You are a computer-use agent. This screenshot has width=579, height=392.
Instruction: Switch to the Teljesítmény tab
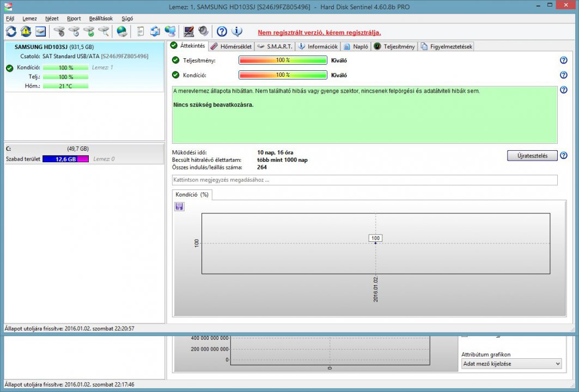[x=394, y=46]
